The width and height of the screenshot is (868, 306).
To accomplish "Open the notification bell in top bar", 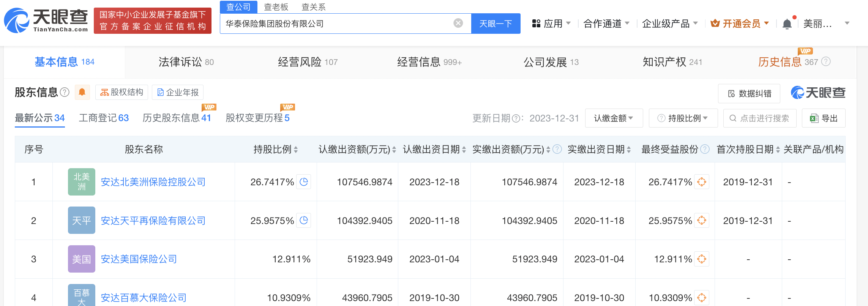I will click(x=787, y=24).
